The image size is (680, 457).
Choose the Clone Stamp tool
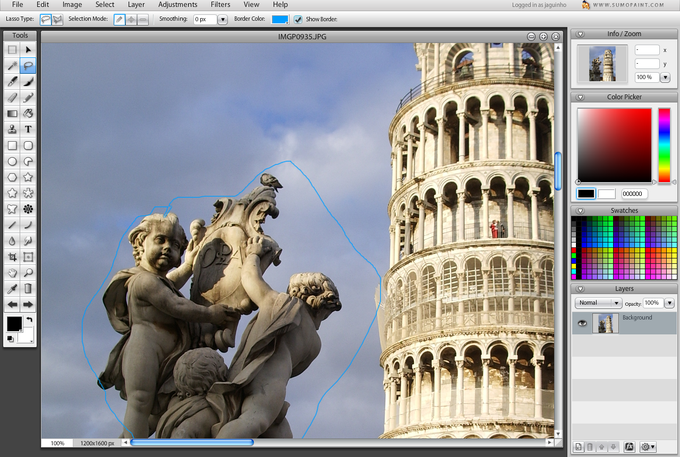coord(12,129)
